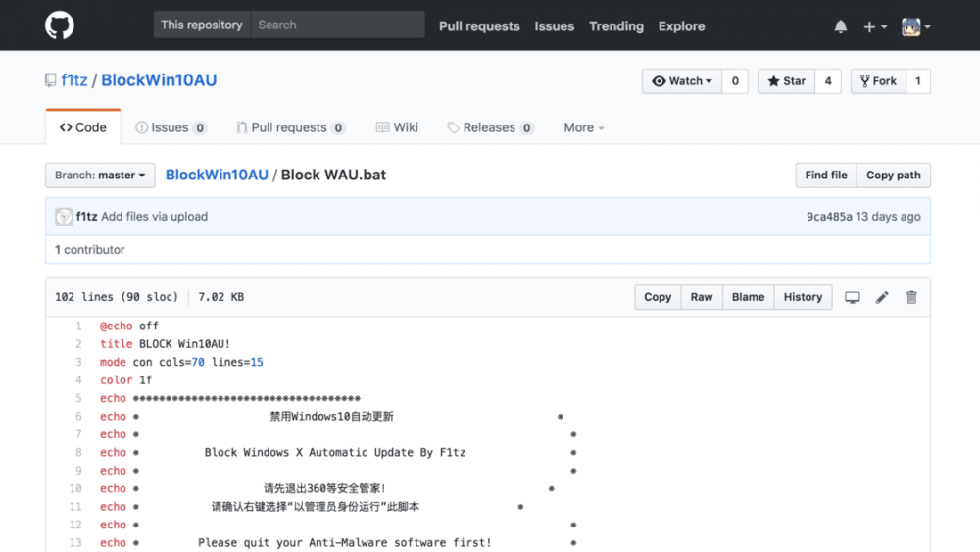View Raw file

pyautogui.click(x=702, y=297)
